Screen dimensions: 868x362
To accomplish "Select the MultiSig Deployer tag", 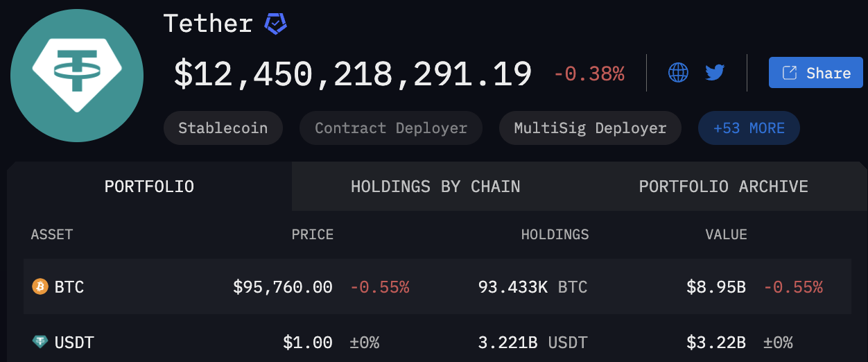I will (x=590, y=128).
